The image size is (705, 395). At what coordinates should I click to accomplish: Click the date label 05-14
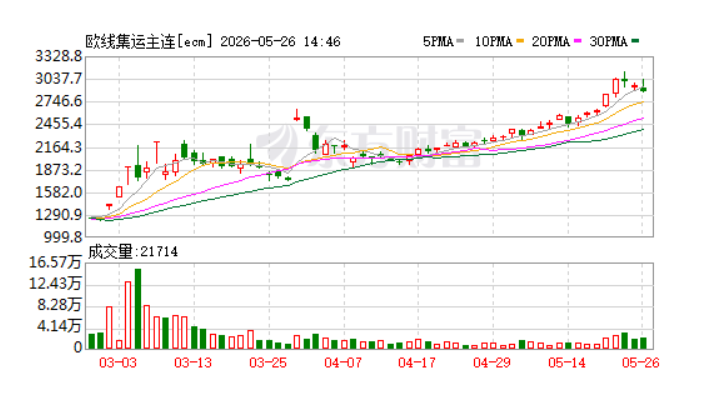point(567,363)
